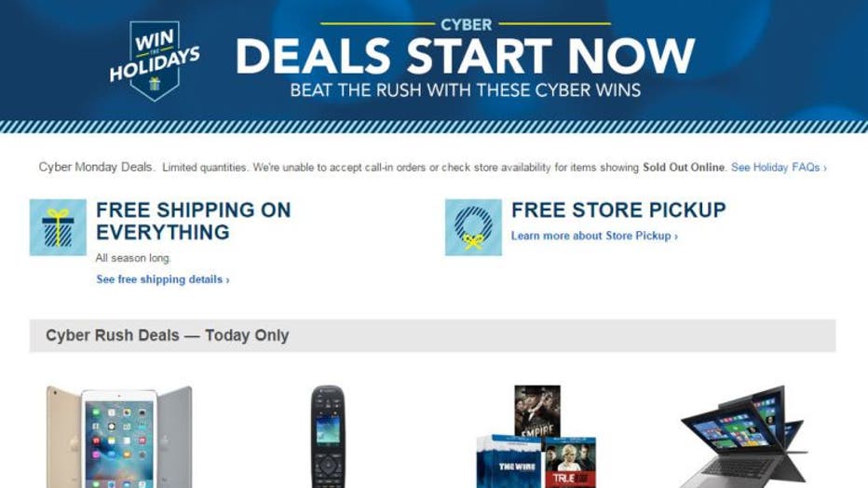This screenshot has height=488, width=868.
Task: Click the Cyber label above the headline
Action: click(466, 25)
